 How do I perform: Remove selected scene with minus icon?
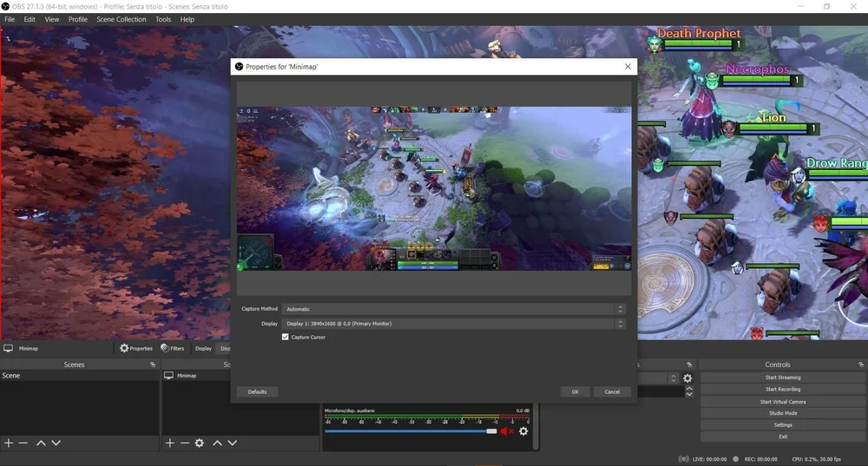(x=23, y=443)
